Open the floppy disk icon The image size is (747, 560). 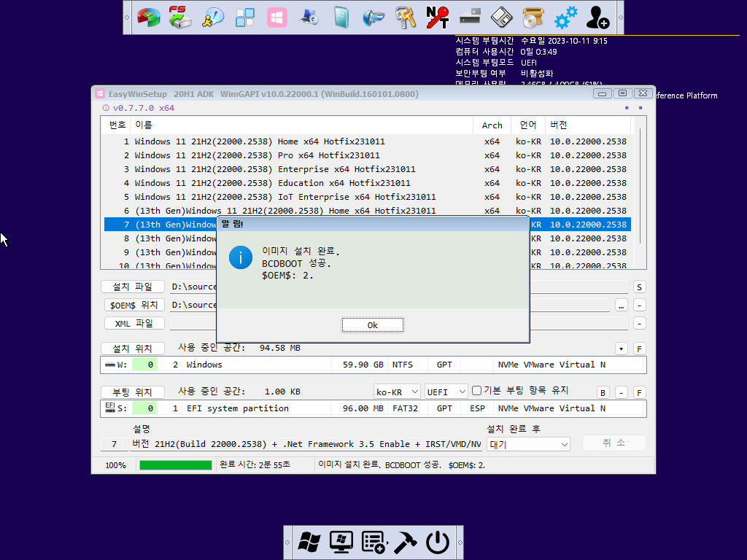[x=502, y=17]
